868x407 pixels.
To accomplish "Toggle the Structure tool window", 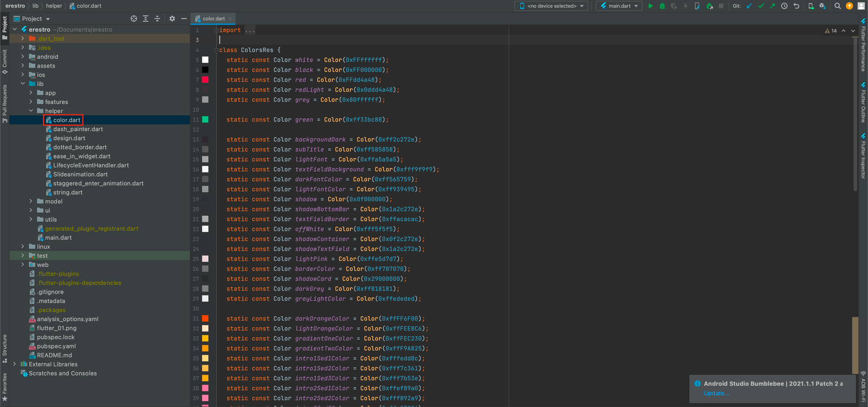I will 5,347.
